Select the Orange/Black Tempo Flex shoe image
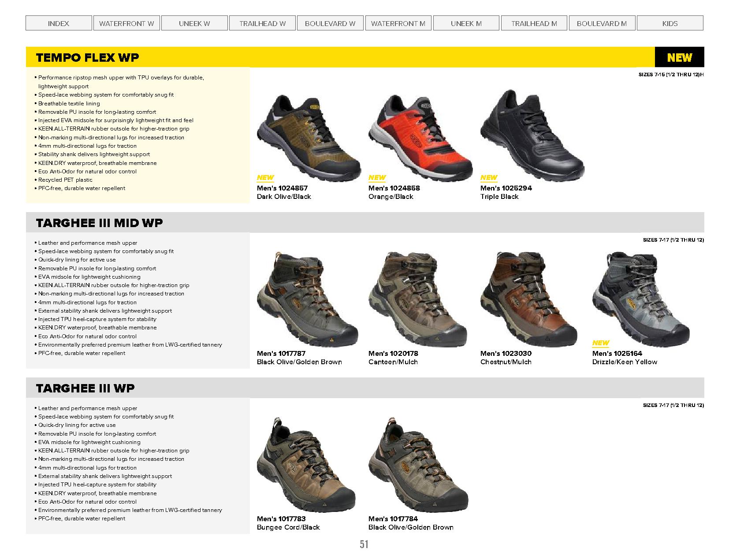Image resolution: width=729 pixels, height=560 pixels. point(420,137)
